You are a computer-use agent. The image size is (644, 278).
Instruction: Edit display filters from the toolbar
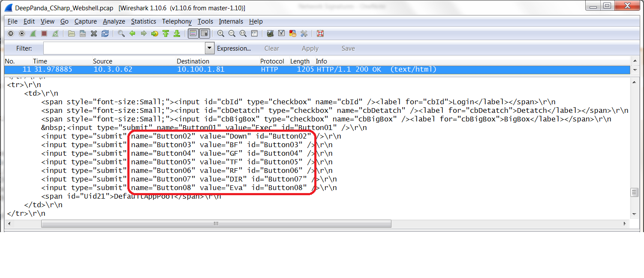coord(282,33)
